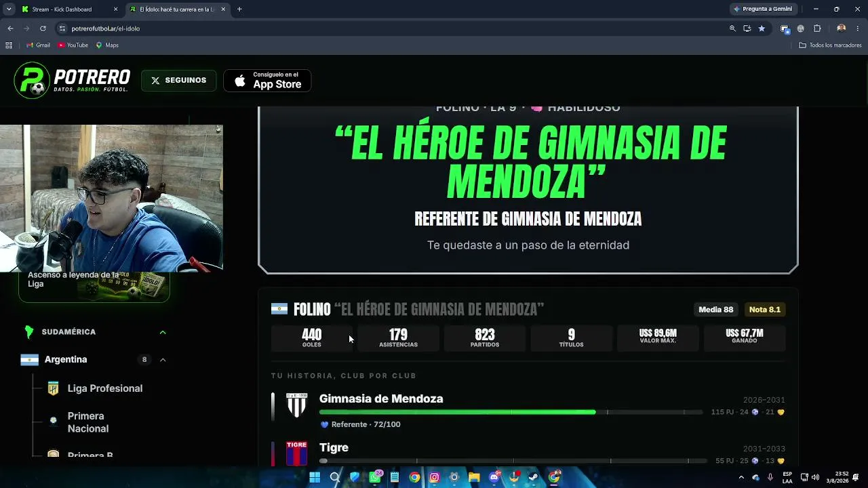Open the taskbar clock and date

coord(837,477)
